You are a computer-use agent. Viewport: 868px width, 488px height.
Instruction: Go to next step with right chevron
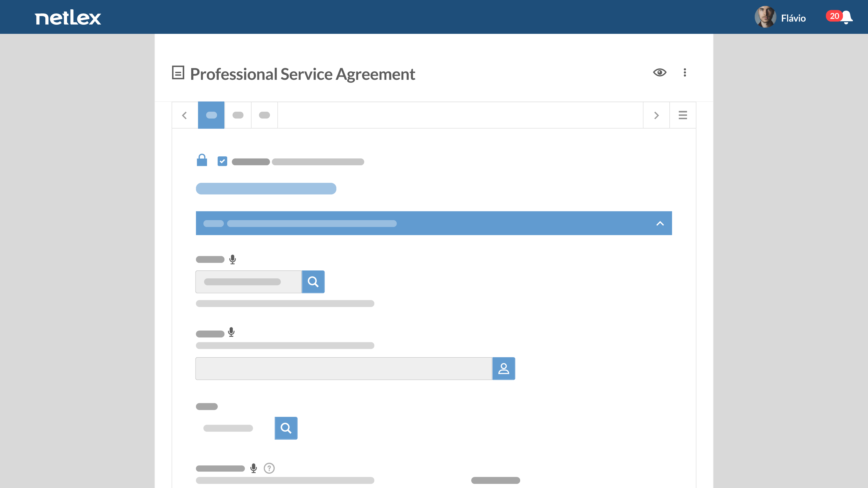(656, 115)
